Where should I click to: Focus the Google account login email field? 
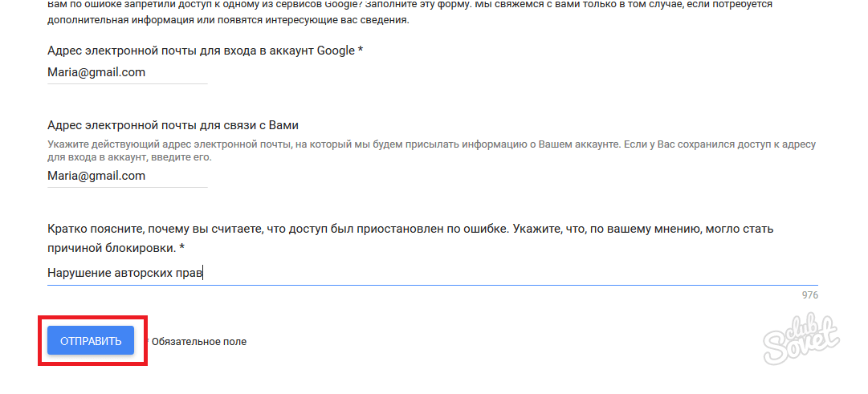(127, 72)
